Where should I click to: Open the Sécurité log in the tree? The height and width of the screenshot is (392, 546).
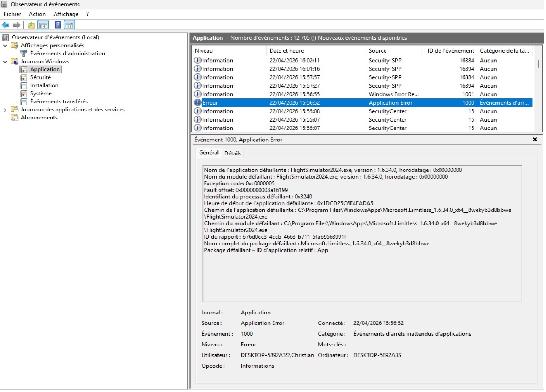40,78
